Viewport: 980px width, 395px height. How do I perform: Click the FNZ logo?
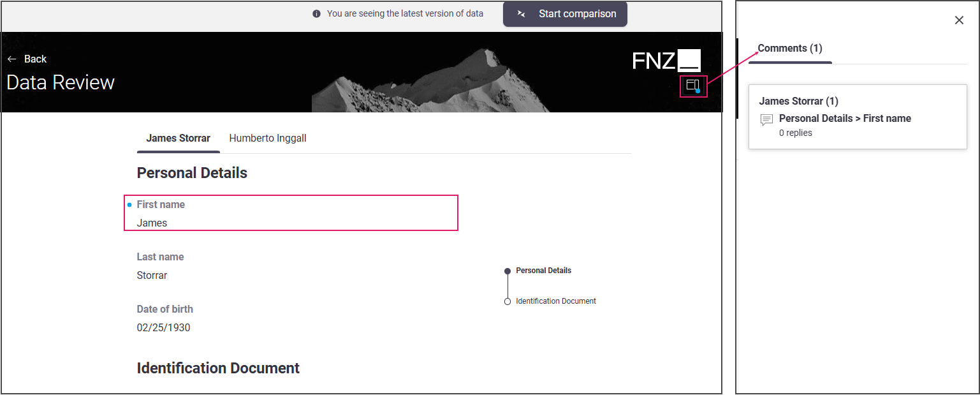[666, 61]
